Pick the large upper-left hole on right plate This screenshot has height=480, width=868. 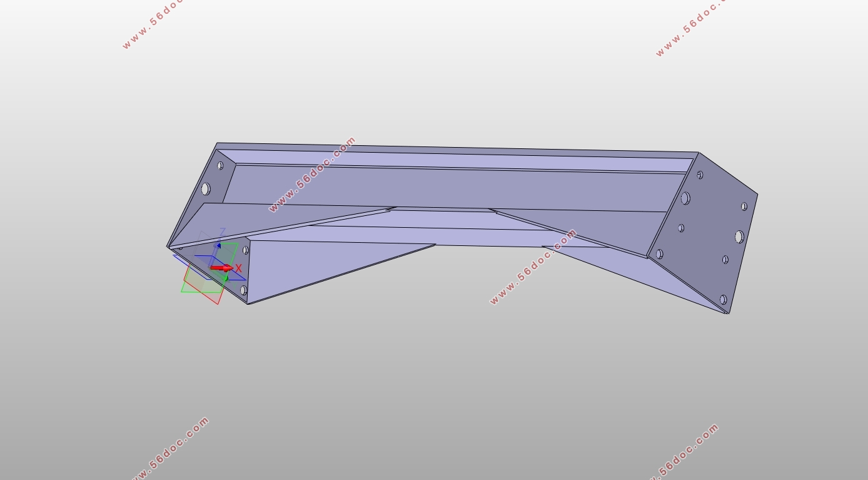click(685, 198)
